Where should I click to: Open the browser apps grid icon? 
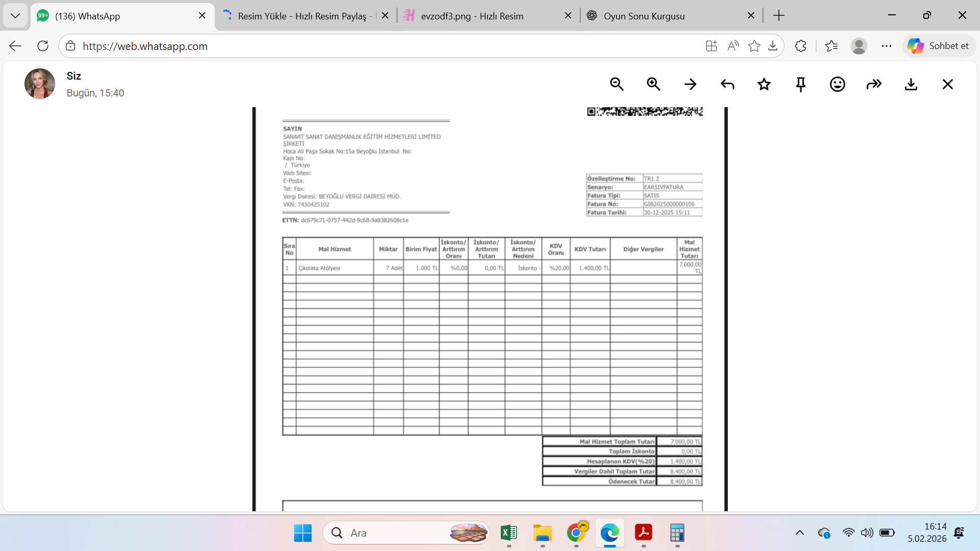click(712, 46)
